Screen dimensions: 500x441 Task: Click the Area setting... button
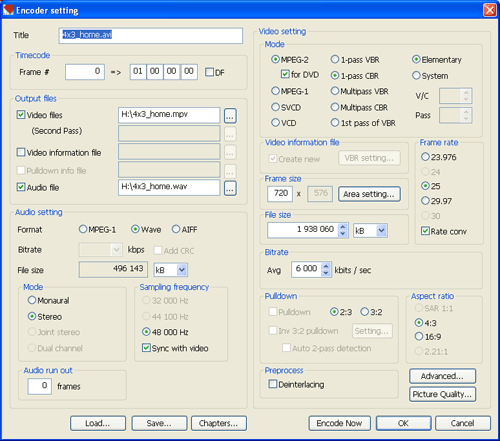[369, 194]
